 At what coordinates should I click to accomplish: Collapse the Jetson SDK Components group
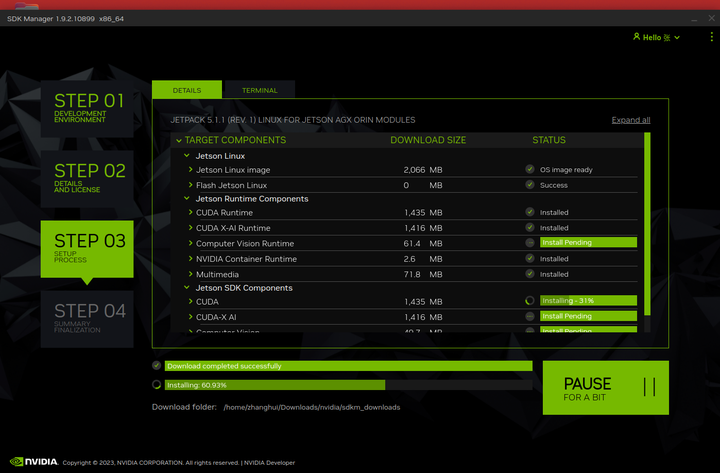pyautogui.click(x=187, y=287)
